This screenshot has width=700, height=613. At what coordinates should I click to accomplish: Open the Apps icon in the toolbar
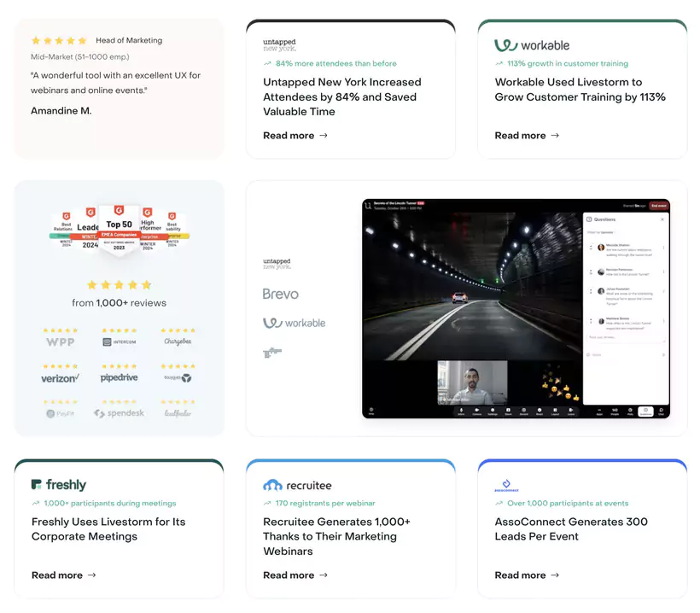(x=600, y=411)
